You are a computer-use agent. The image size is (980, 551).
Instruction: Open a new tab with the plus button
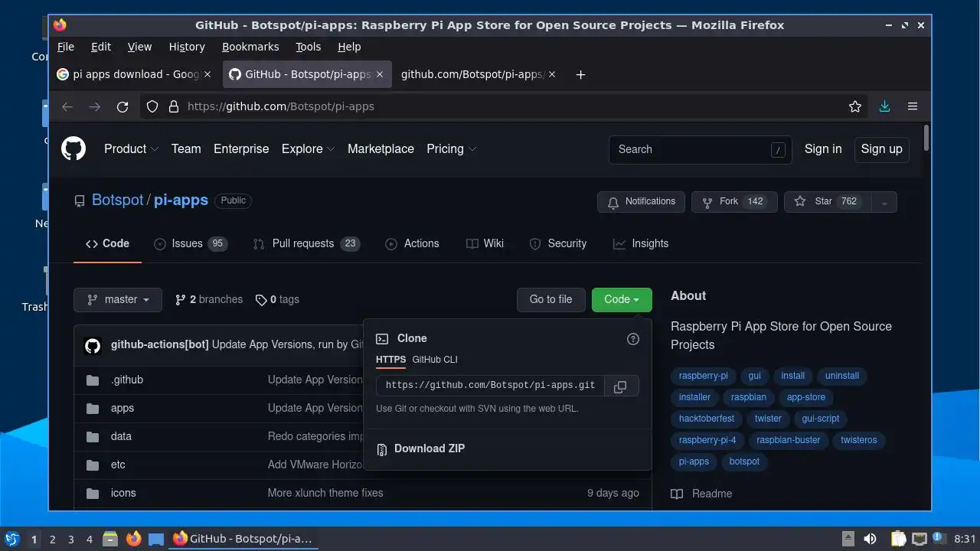pyautogui.click(x=580, y=74)
